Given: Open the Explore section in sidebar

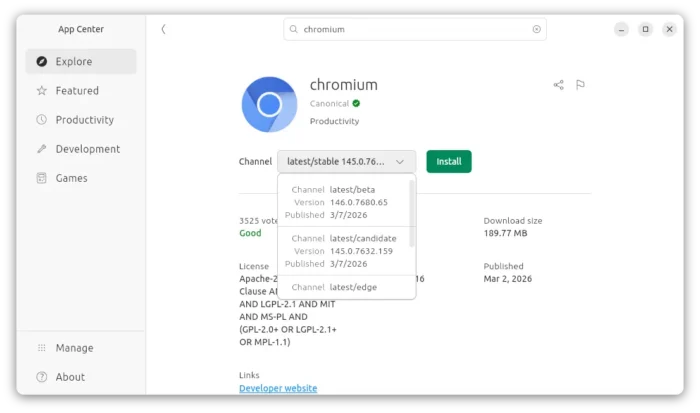Looking at the screenshot, I should coord(81,62).
